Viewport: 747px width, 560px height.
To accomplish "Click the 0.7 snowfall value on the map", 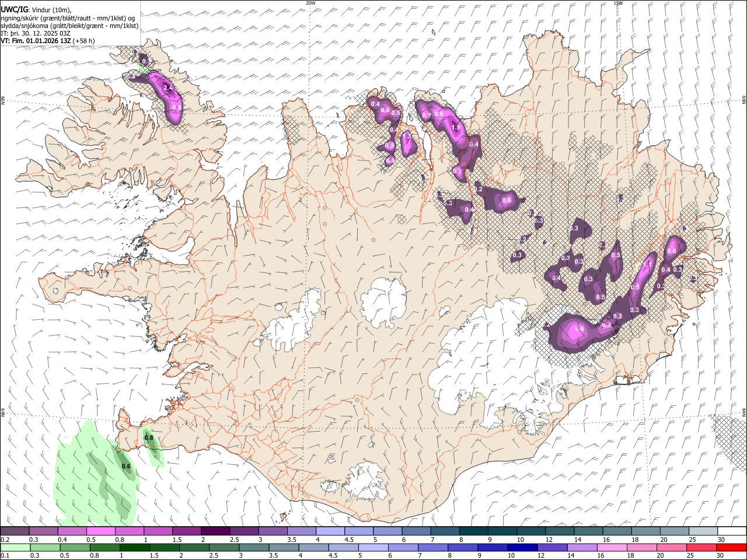I will (x=427, y=116).
